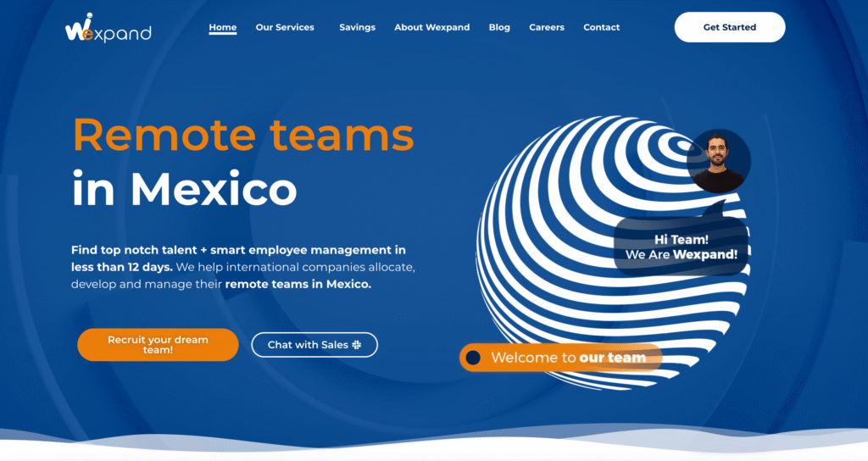Open the Careers page
This screenshot has width=868, height=461.
tap(547, 27)
